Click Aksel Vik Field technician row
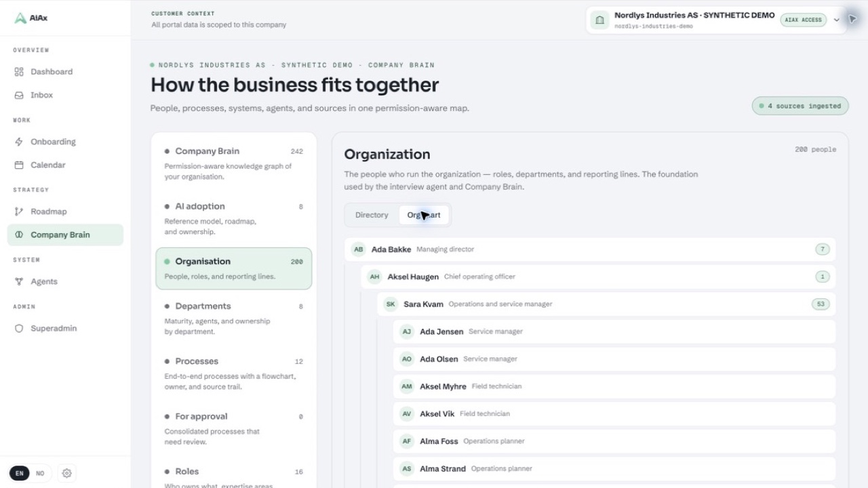This screenshot has height=488, width=868. (614, 413)
